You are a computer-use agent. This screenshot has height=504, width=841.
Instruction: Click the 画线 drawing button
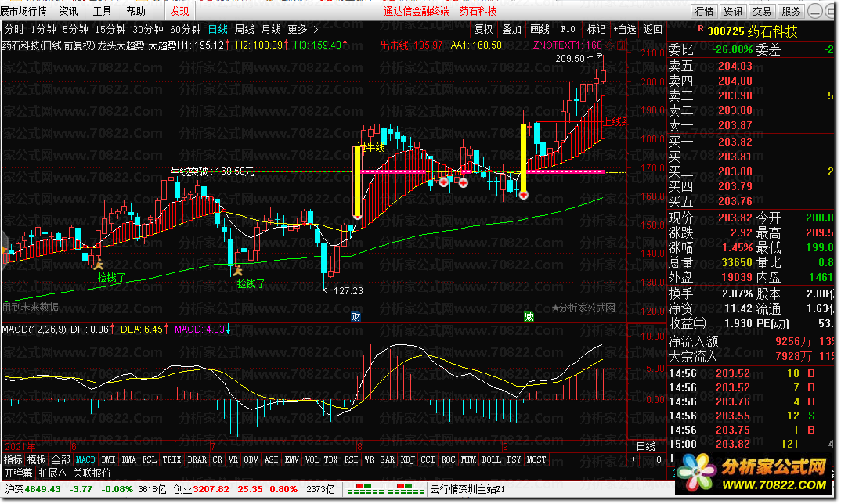(540, 30)
